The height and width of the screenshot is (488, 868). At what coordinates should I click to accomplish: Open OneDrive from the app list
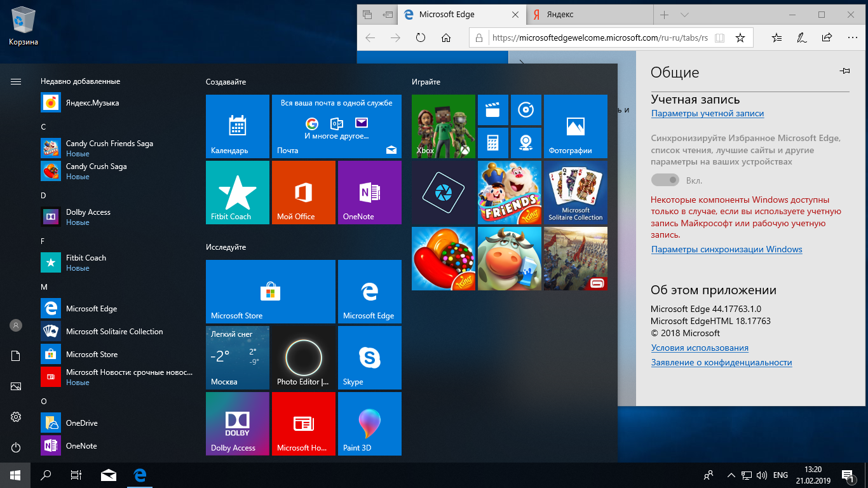[116, 423]
